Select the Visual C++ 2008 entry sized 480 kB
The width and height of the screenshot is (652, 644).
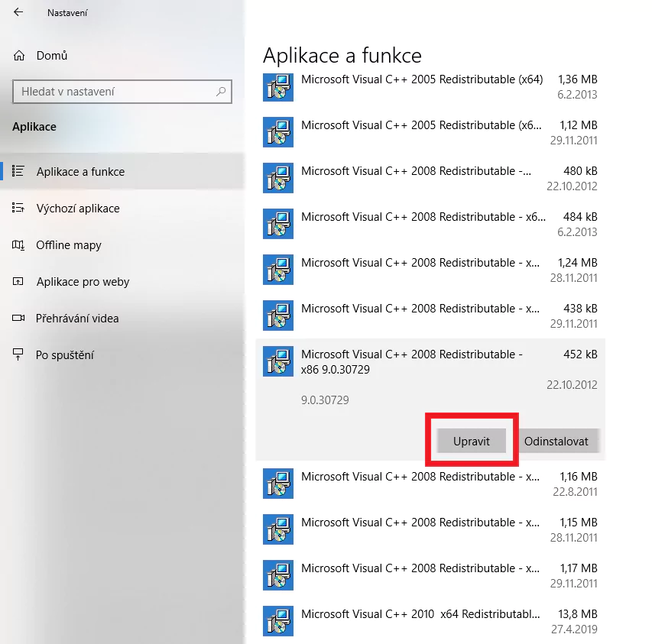(x=430, y=178)
